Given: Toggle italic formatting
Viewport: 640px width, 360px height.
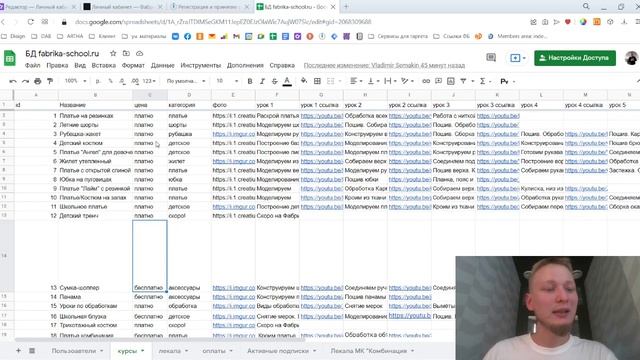Looking at the screenshot, I should tap(262, 81).
